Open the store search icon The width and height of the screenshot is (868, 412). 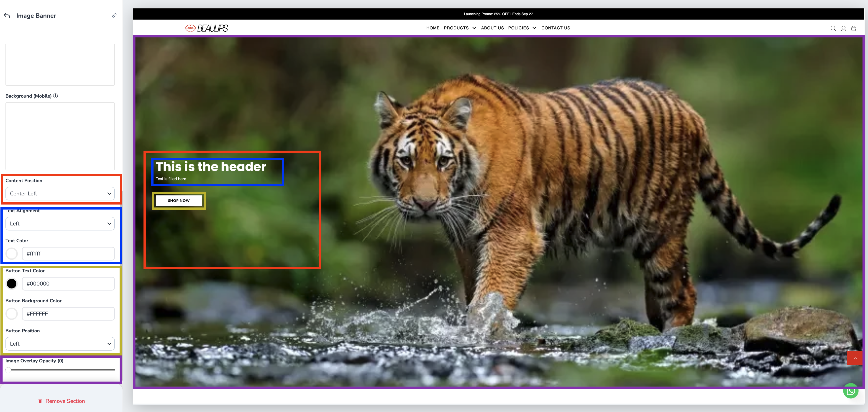pos(833,28)
